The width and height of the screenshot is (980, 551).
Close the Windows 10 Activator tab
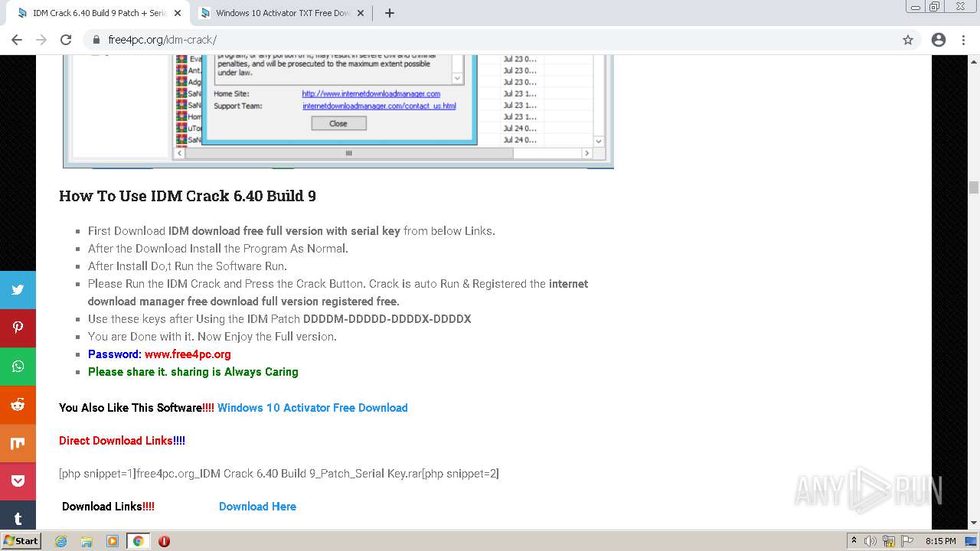pyautogui.click(x=361, y=13)
